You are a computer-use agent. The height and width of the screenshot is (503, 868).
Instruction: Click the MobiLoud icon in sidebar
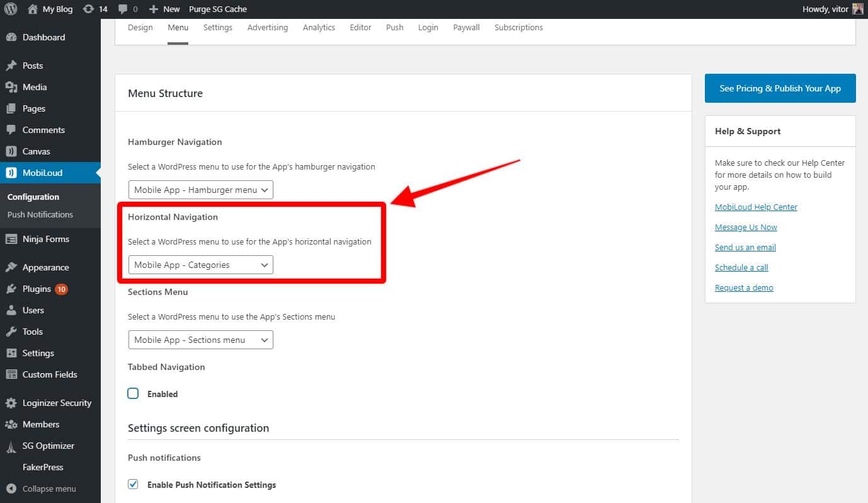click(11, 173)
